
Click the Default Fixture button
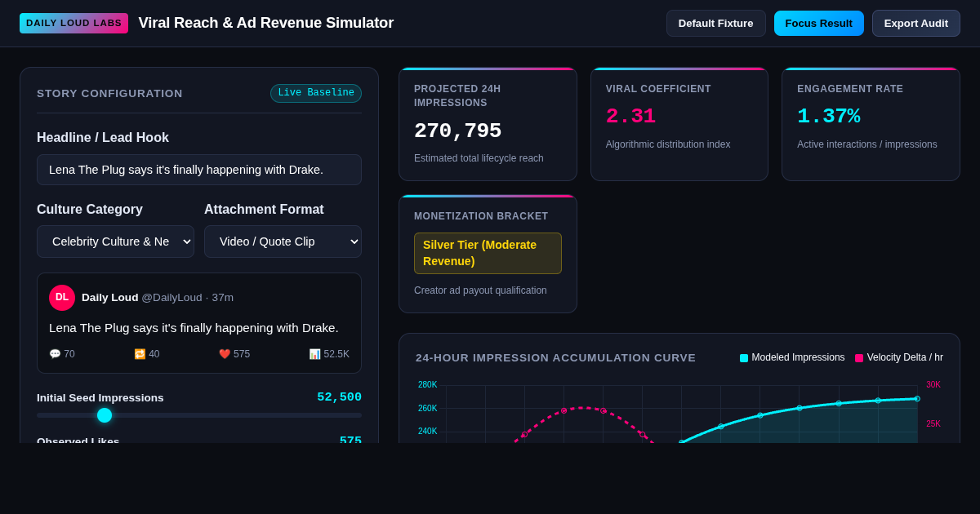tap(715, 23)
